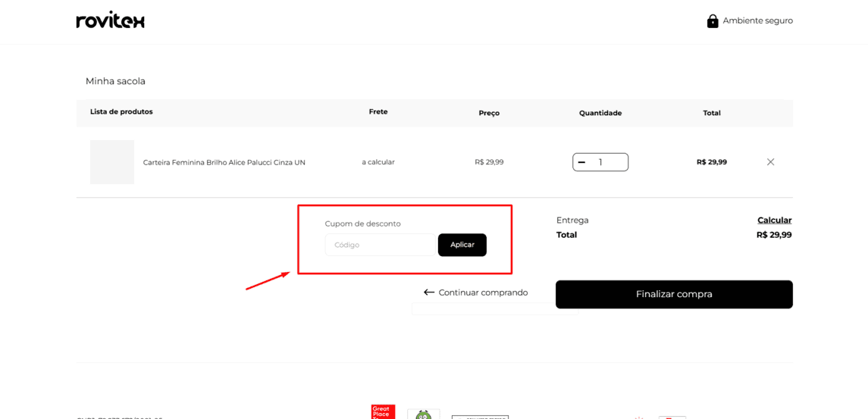This screenshot has height=419, width=868.
Task: Click the Frete column header
Action: pos(378,112)
